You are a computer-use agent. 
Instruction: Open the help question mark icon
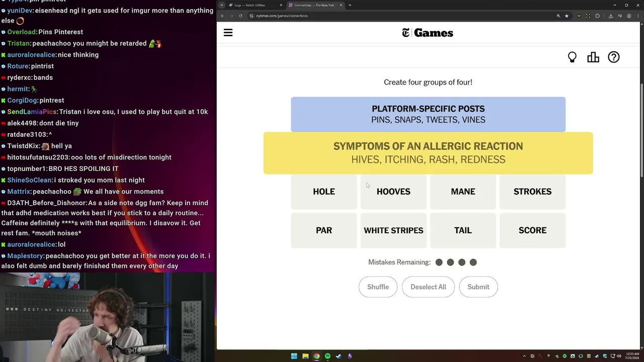coord(614,57)
